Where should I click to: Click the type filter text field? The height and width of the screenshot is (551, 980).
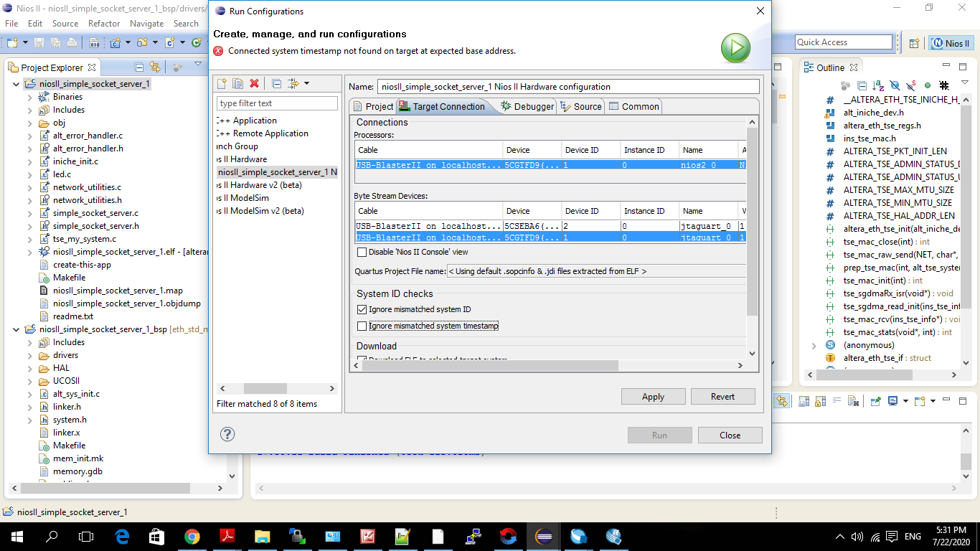pos(277,103)
